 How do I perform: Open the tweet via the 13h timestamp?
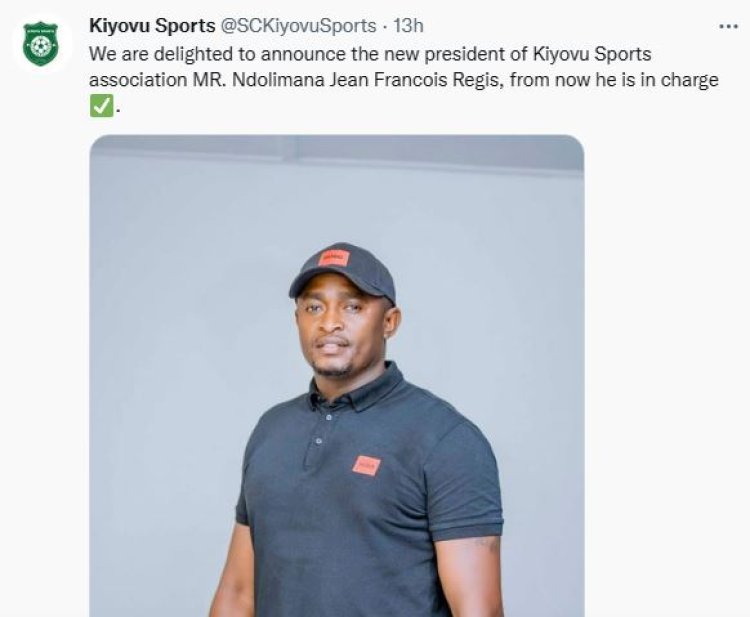click(x=408, y=26)
